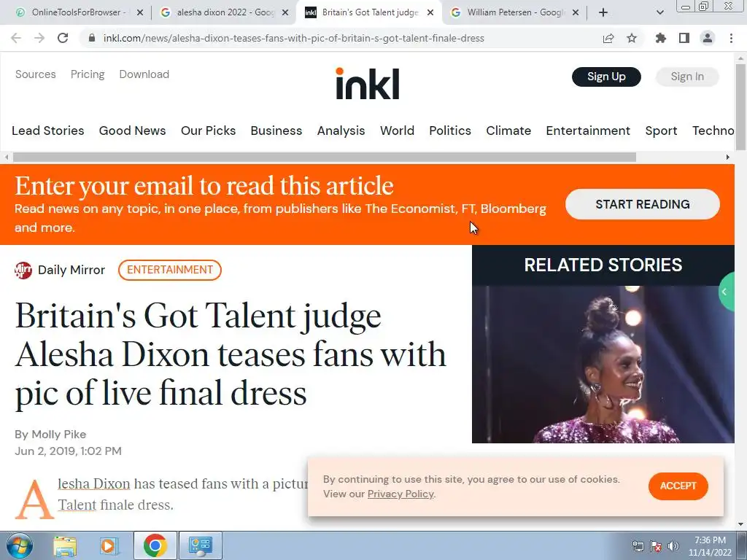
Task: Click the Sign Up button
Action: click(606, 77)
